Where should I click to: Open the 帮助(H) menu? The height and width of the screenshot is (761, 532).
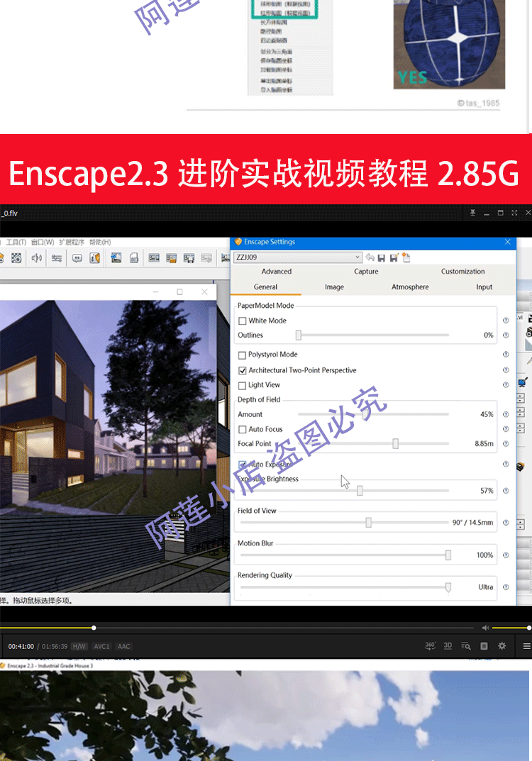(100, 242)
